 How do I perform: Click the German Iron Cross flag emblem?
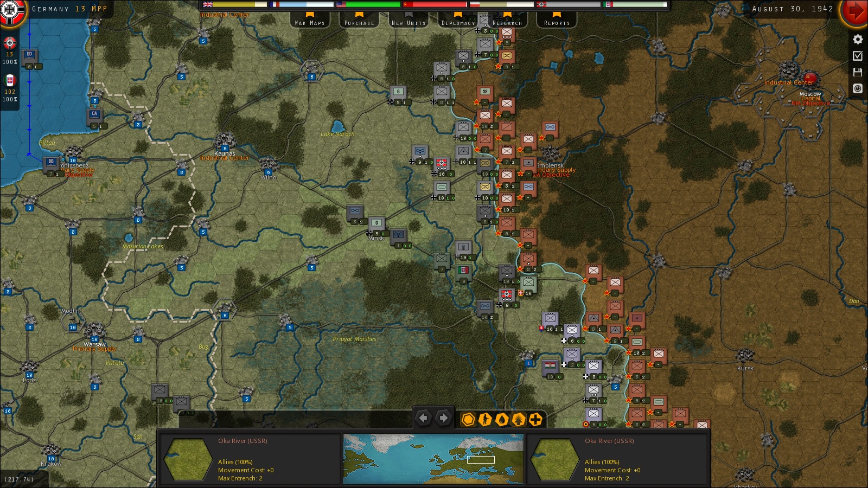[11, 11]
